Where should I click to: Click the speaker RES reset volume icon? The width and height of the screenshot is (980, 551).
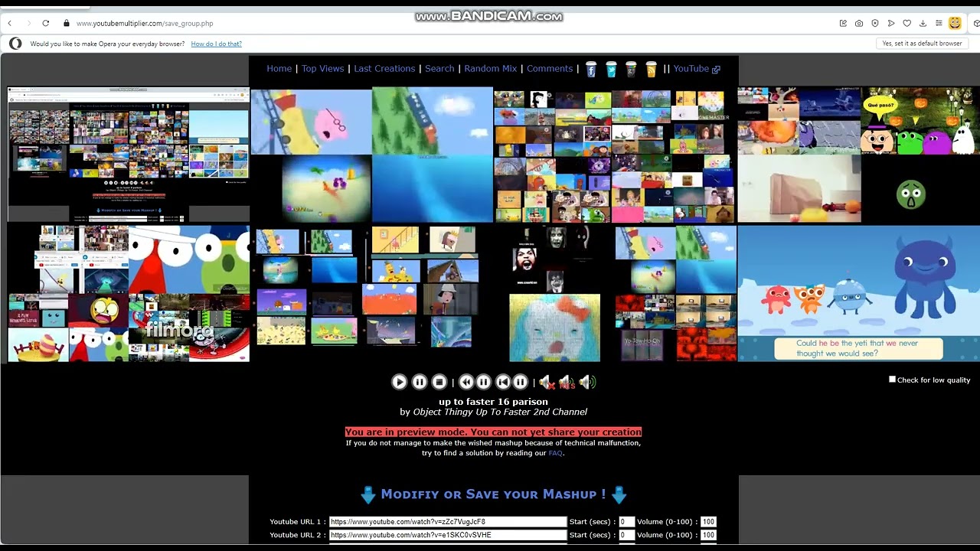point(567,382)
